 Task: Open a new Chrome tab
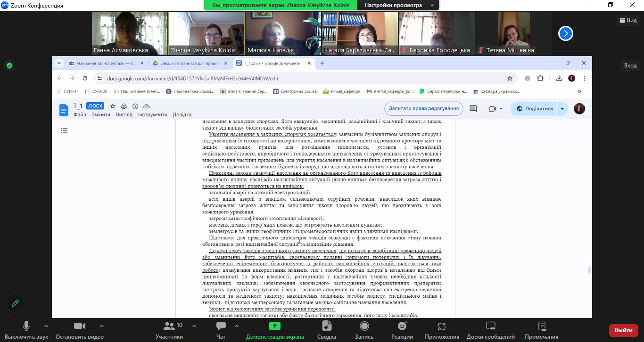322,63
